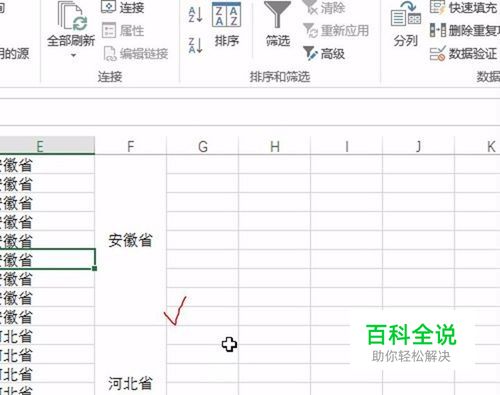Open the Refresh All dropdown arrow
Image resolution: width=500 pixels, height=395 pixels.
[73, 55]
